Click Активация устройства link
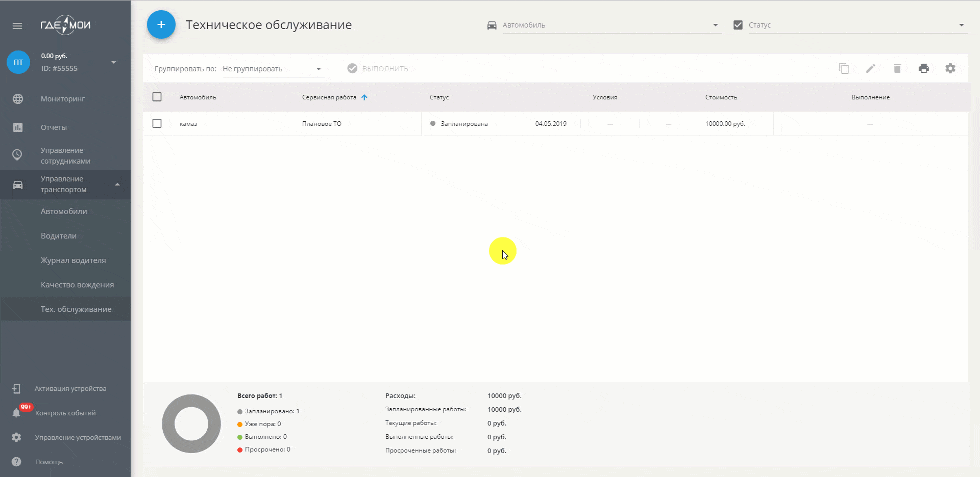This screenshot has height=477, width=980. (71, 389)
